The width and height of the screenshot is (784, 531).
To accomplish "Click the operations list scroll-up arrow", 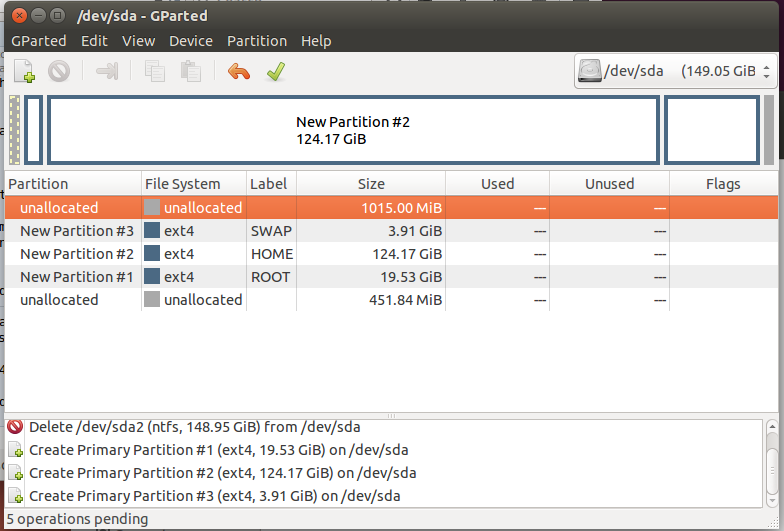I will 772,427.
